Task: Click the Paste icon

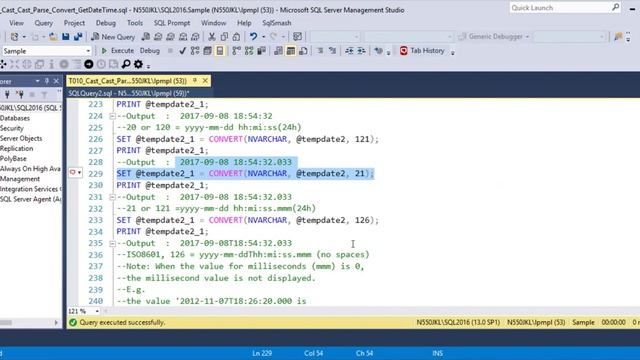Action: point(236,37)
